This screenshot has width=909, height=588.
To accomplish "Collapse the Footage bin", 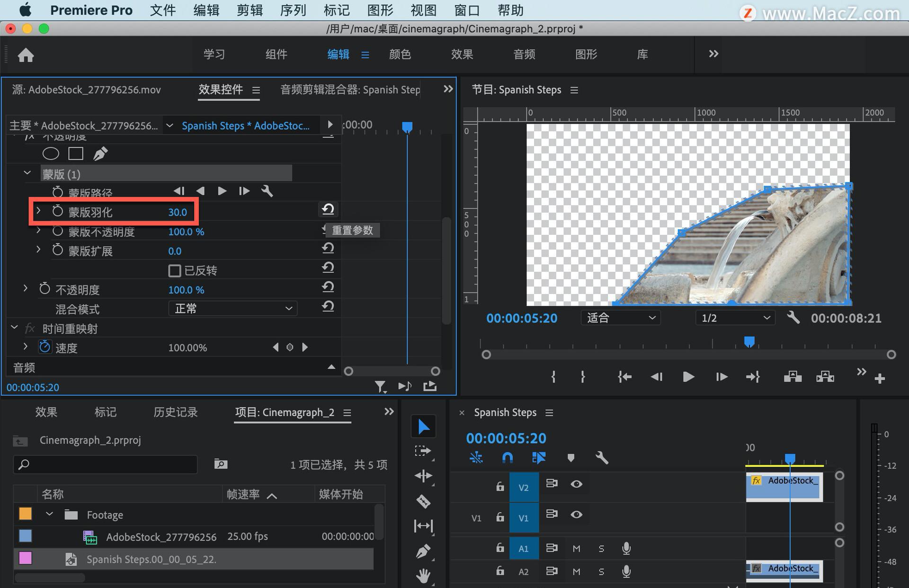I will pos(49,514).
